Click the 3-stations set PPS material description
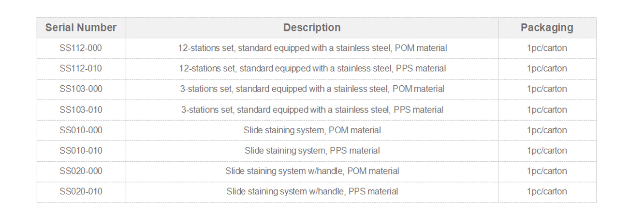644x218 pixels. click(312, 109)
